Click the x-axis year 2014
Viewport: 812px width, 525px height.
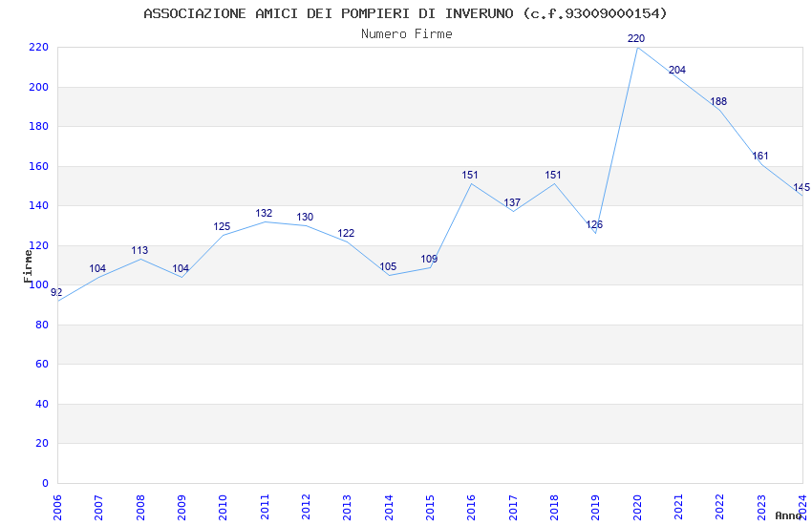389,507
